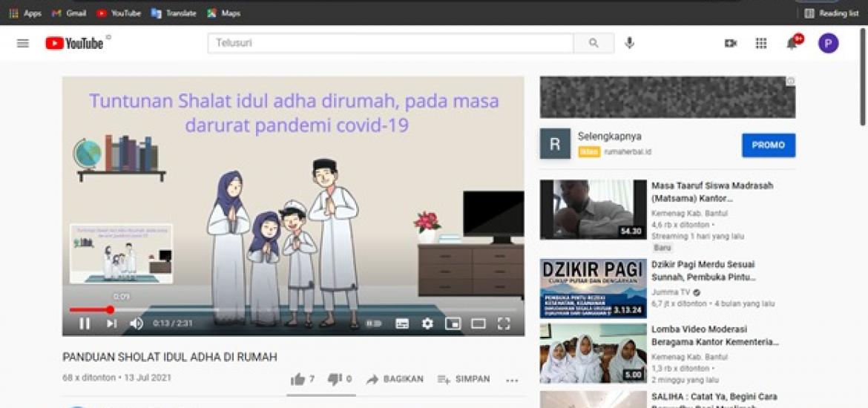Click the page vertical scrollbar
This screenshot has height=408, width=868.
pyautogui.click(x=863, y=77)
